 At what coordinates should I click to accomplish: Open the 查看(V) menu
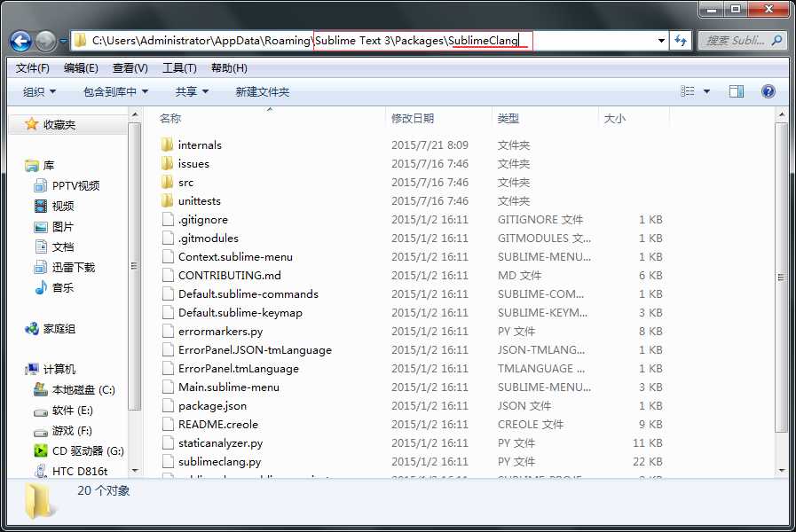[x=130, y=68]
